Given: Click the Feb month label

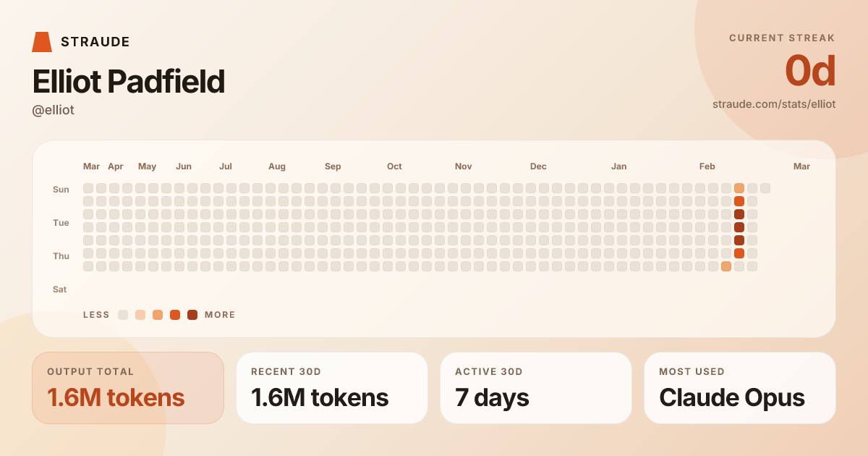Looking at the screenshot, I should coord(707,166).
